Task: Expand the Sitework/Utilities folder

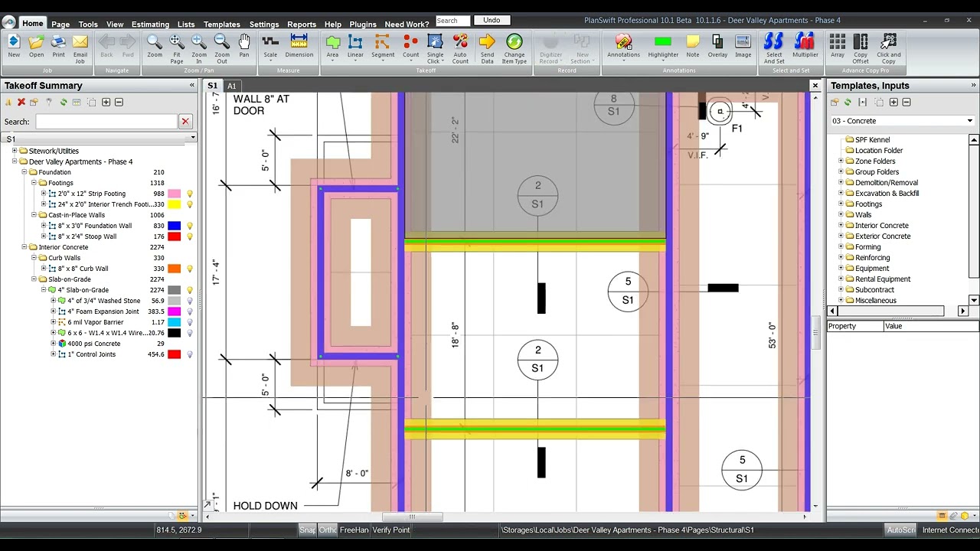Action: [x=15, y=151]
